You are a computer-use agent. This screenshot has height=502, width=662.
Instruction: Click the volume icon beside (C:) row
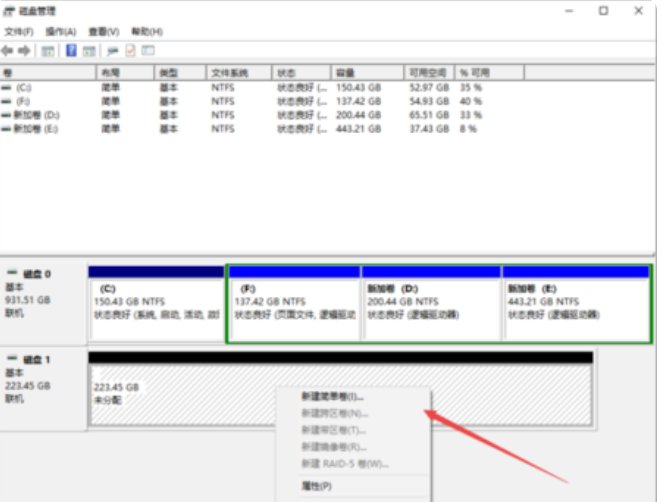point(6,88)
